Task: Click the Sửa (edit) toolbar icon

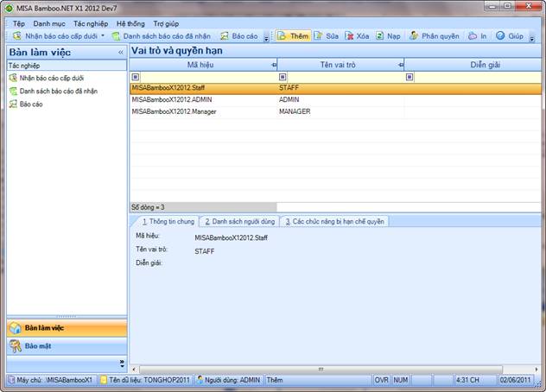Action: tap(318, 36)
